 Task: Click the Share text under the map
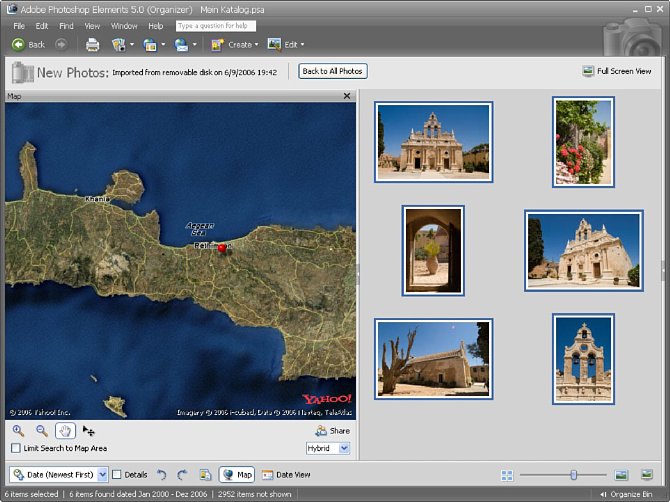pos(340,431)
